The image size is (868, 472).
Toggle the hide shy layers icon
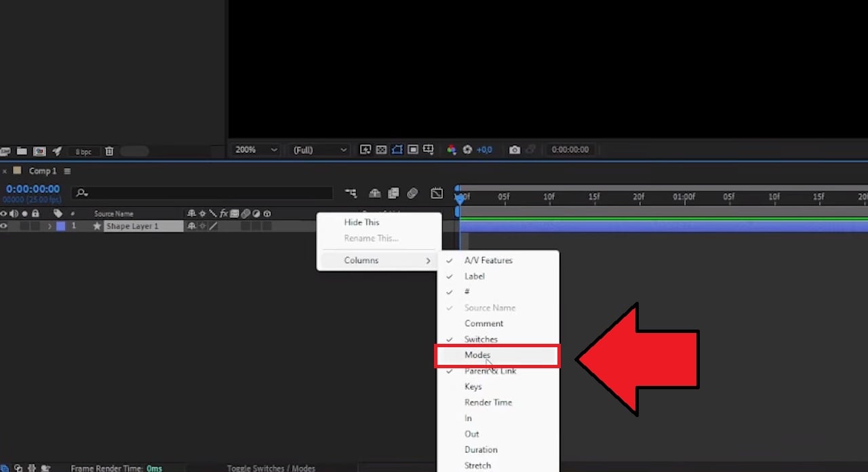(x=374, y=193)
